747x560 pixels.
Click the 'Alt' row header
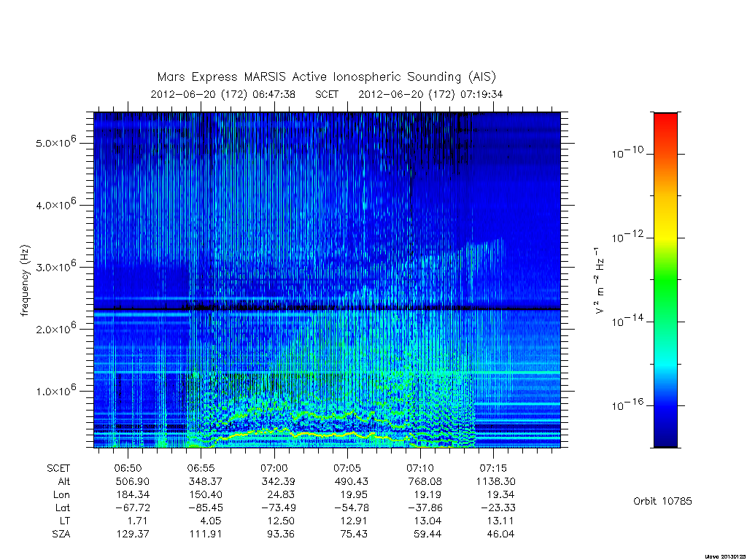[x=63, y=481]
